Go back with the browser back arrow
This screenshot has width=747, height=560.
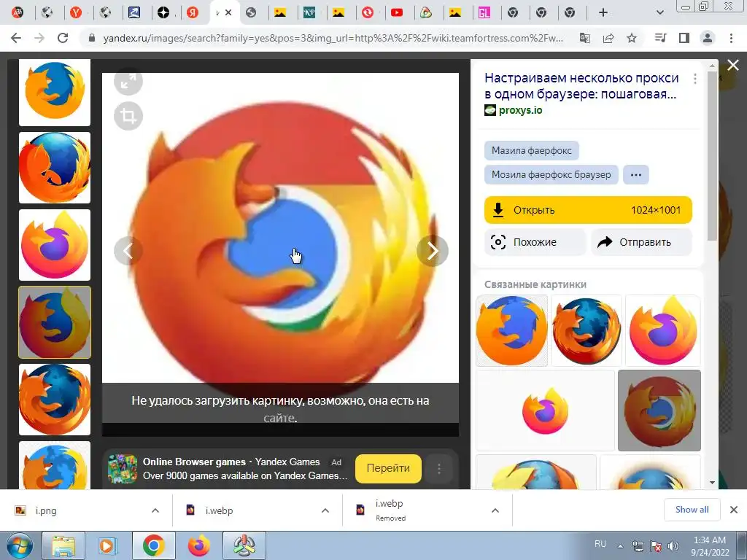point(16,38)
